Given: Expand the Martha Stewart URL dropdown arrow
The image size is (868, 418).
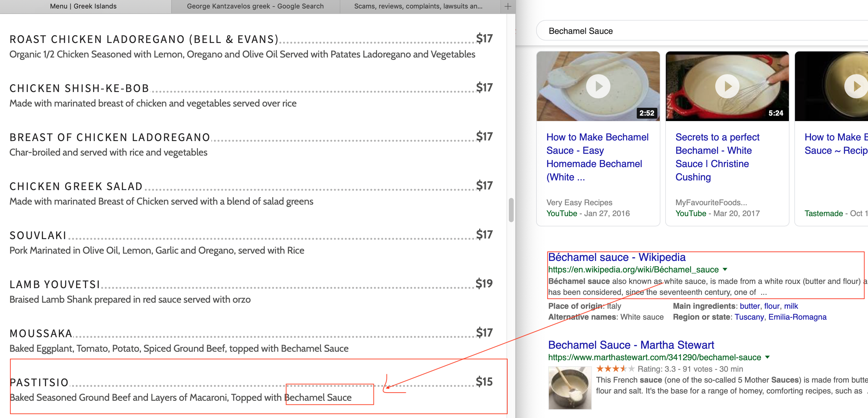Looking at the screenshot, I should (x=767, y=357).
